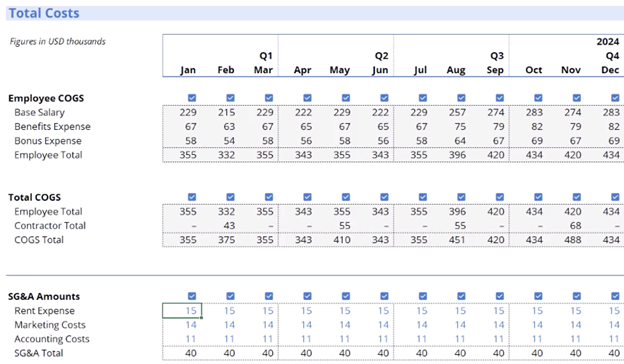
Task: Click the SG&A Amounts section heading
Action: (44, 296)
